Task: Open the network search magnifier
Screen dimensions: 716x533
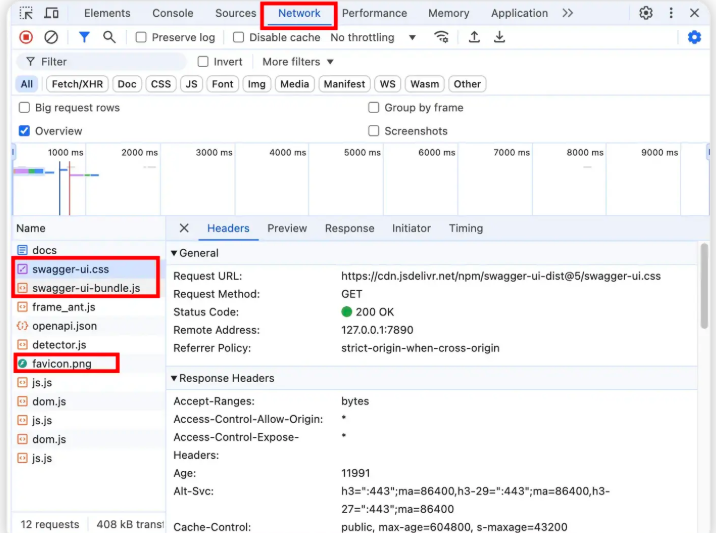Action: coord(109,37)
